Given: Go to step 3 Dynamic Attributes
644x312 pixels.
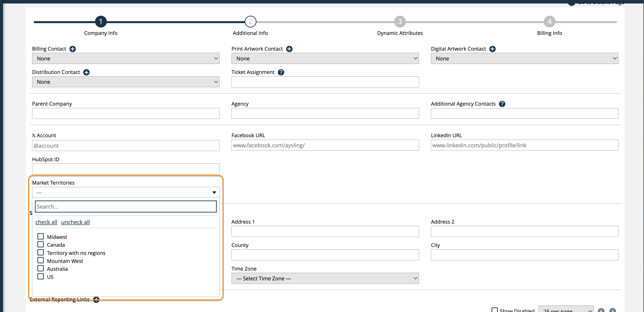Looking at the screenshot, I should [400, 22].
